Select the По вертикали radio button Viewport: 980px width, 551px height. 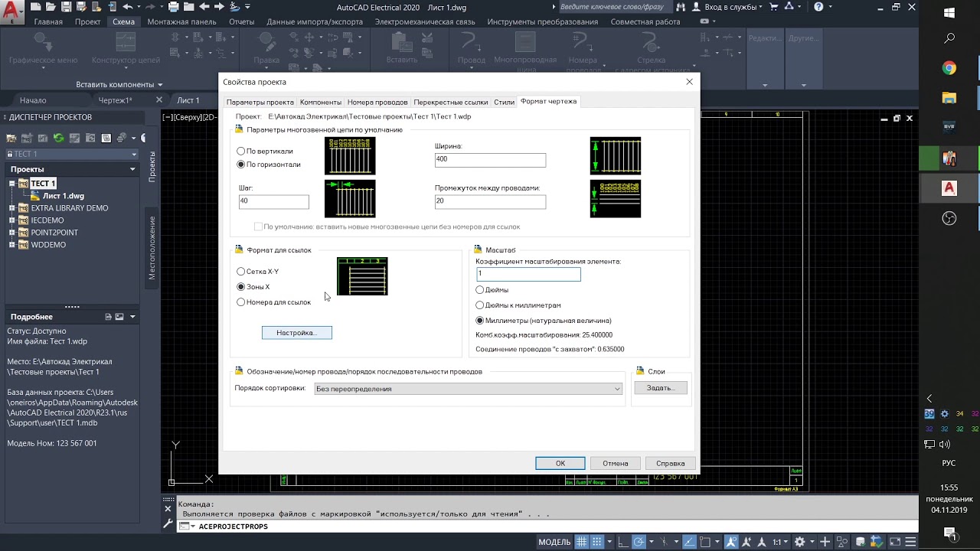point(241,152)
